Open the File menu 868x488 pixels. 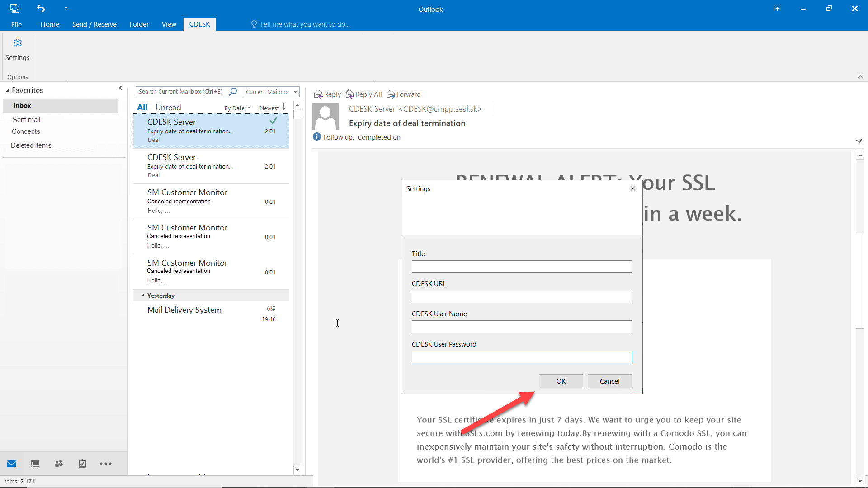16,24
